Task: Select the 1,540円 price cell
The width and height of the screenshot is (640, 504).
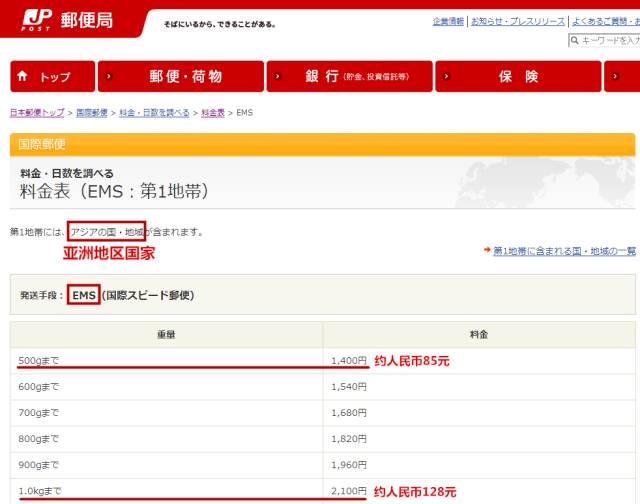Action: tap(479, 387)
